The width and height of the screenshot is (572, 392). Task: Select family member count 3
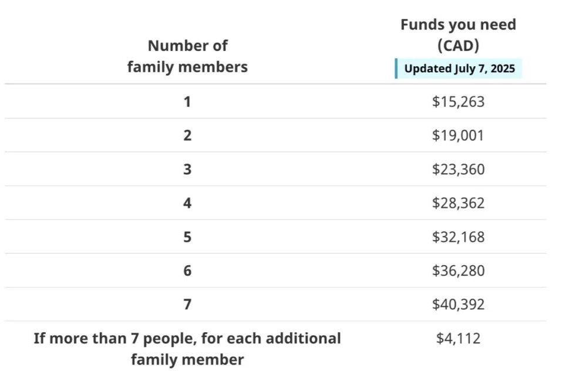[187, 169]
